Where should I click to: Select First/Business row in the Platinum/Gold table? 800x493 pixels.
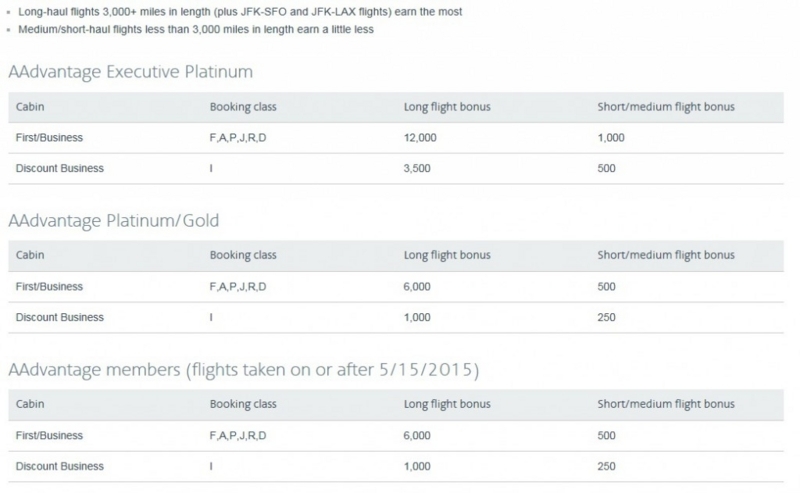(x=396, y=287)
